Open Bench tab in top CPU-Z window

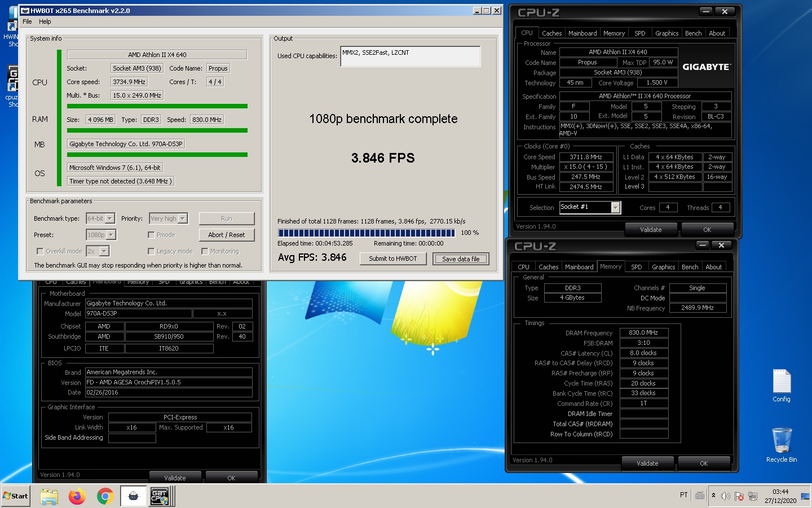click(x=694, y=33)
